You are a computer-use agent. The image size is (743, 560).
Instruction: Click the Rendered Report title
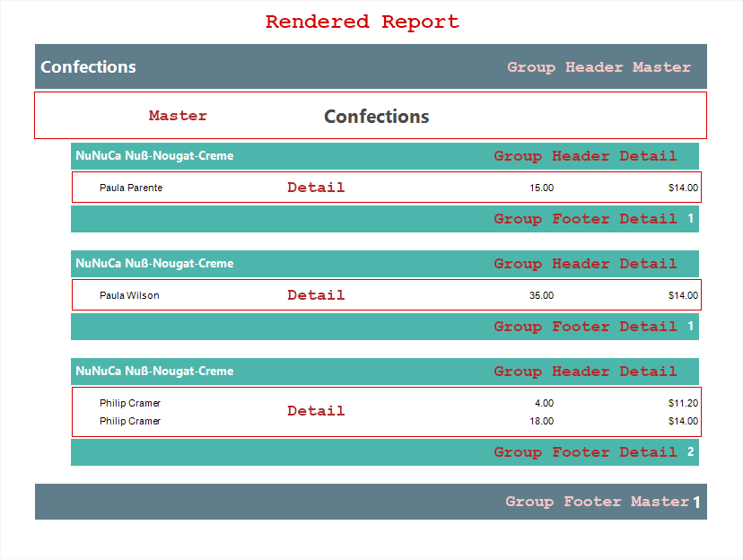tap(362, 22)
